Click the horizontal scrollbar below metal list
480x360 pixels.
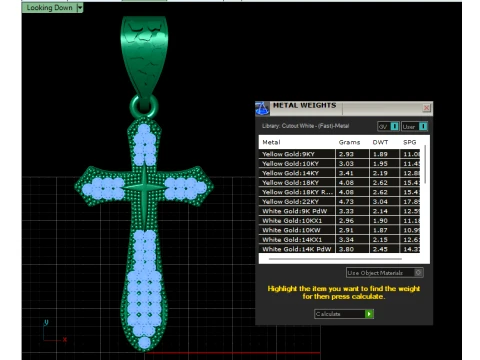pos(335,259)
